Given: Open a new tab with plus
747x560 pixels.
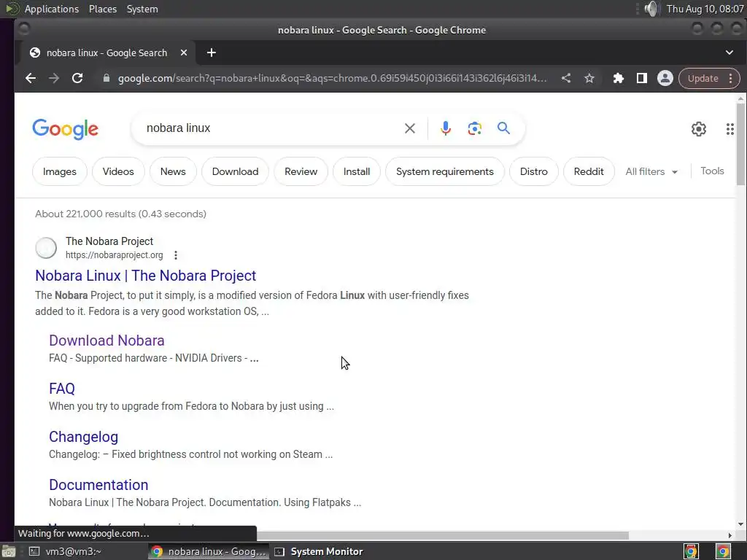Looking at the screenshot, I should pyautogui.click(x=212, y=52).
